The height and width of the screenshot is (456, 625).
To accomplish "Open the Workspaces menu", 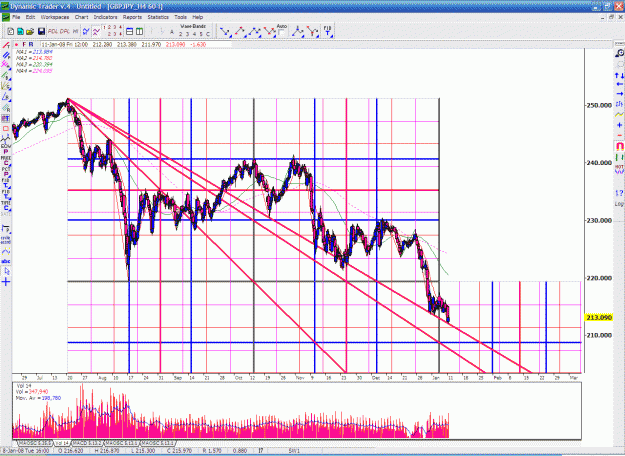I will pos(55,17).
